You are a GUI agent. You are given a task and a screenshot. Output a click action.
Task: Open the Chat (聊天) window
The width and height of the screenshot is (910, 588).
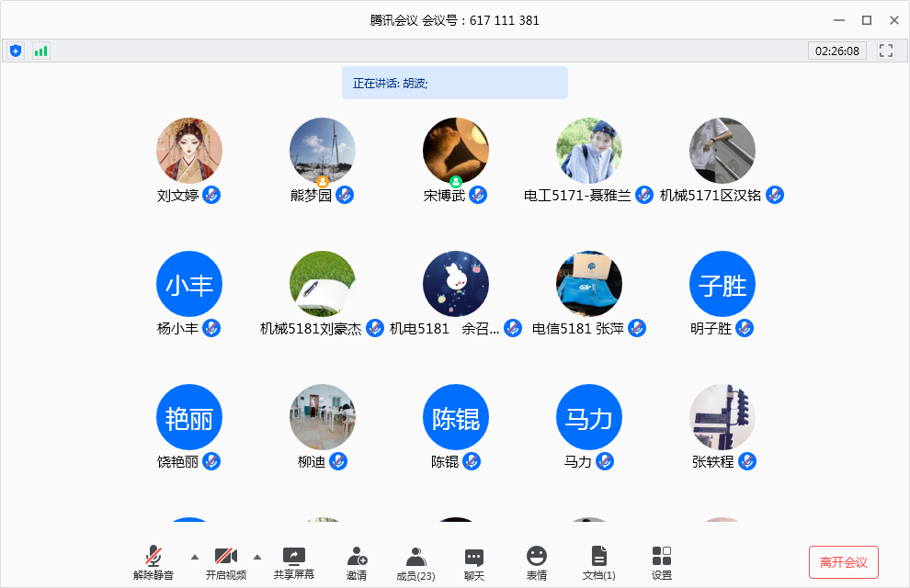(474, 562)
